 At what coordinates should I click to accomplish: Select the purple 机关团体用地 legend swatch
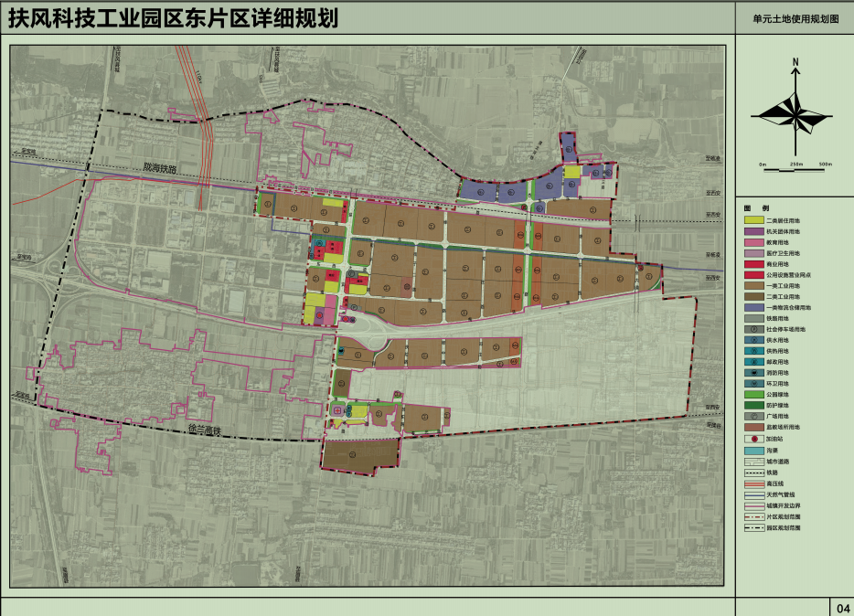[x=753, y=231]
